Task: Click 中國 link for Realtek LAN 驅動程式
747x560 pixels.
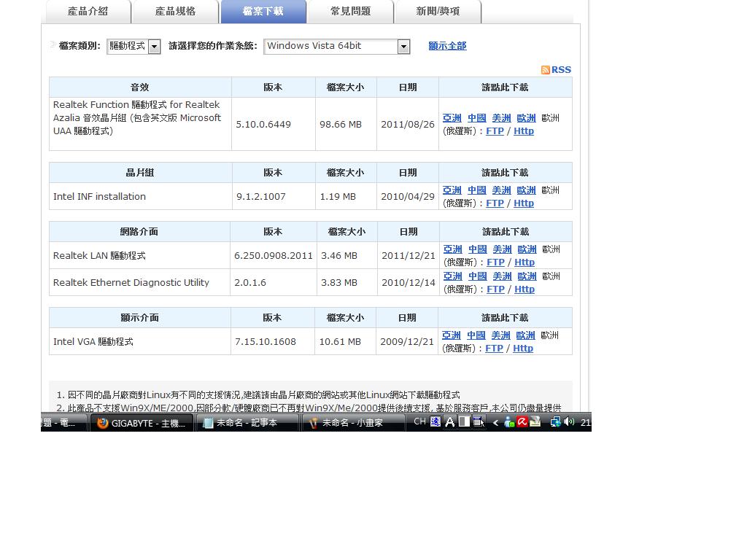Action: [x=478, y=249]
